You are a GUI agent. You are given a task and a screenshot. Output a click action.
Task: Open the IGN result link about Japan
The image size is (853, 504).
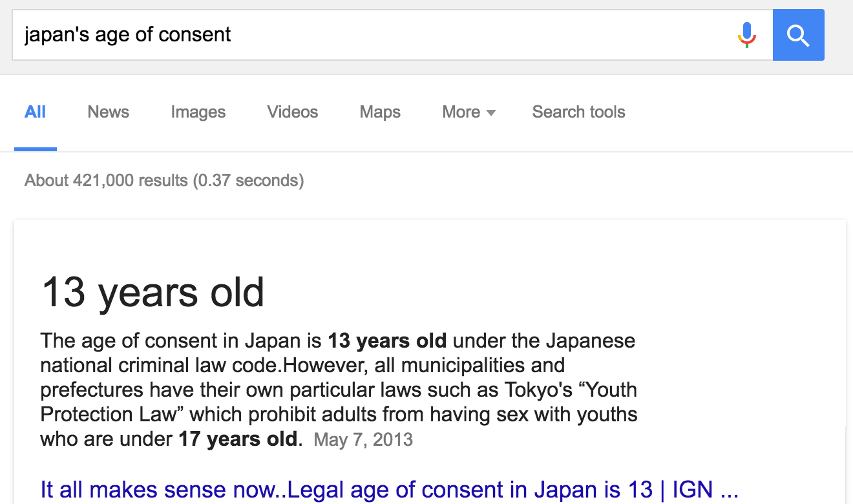(x=389, y=490)
